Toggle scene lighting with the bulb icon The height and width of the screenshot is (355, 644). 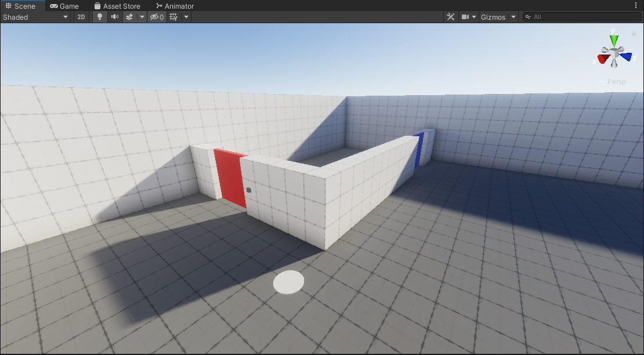99,17
